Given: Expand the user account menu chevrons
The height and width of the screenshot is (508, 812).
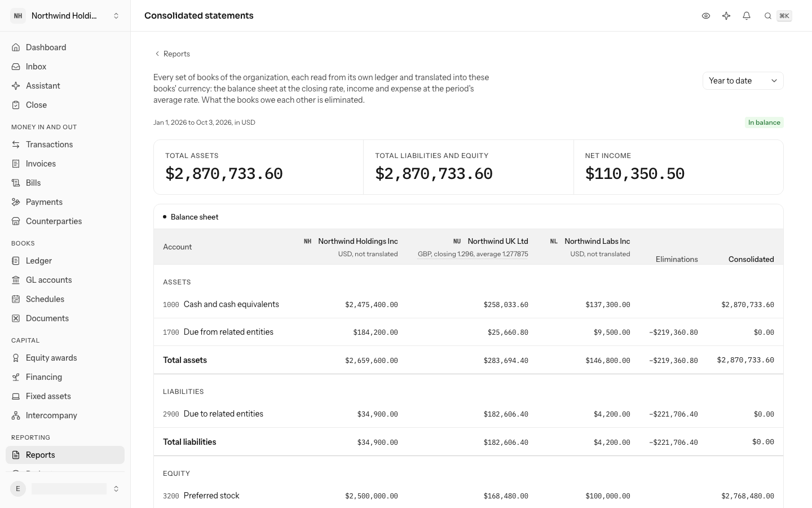Looking at the screenshot, I should coord(116,489).
